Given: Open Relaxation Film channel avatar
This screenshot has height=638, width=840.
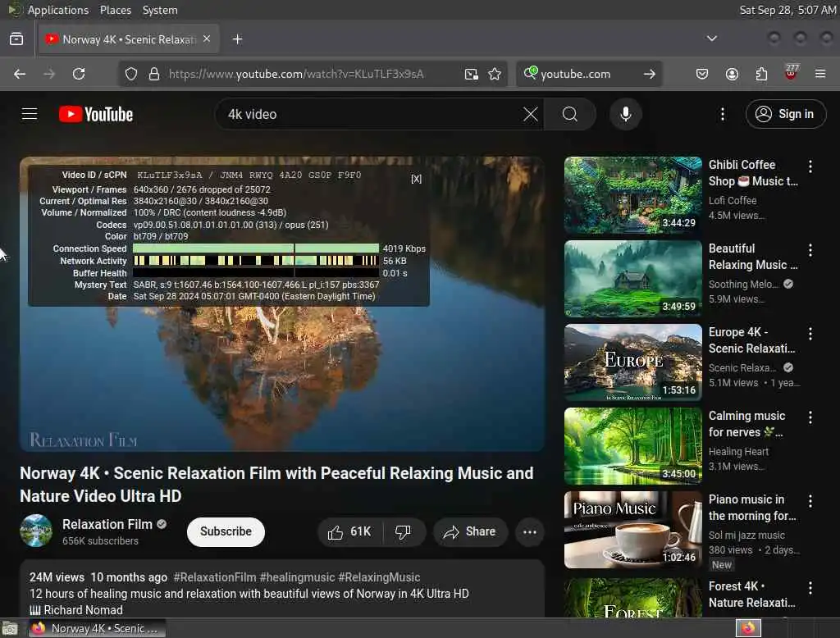Looking at the screenshot, I should [x=36, y=531].
